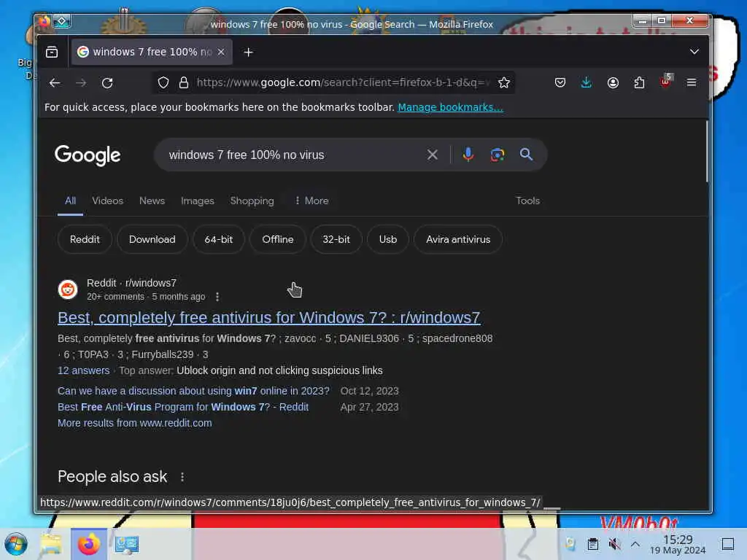
Task: Apply the 64-bit filter chip
Action: click(x=219, y=239)
